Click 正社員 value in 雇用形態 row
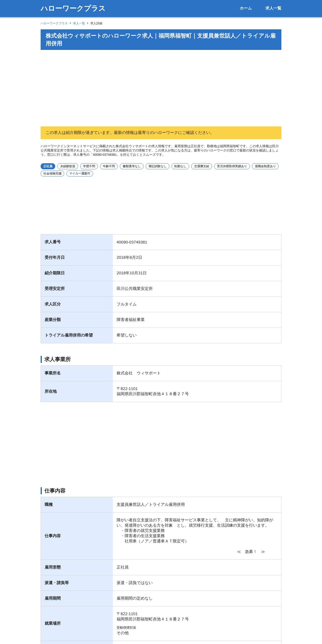This screenshot has width=322, height=644. pyautogui.click(x=123, y=567)
